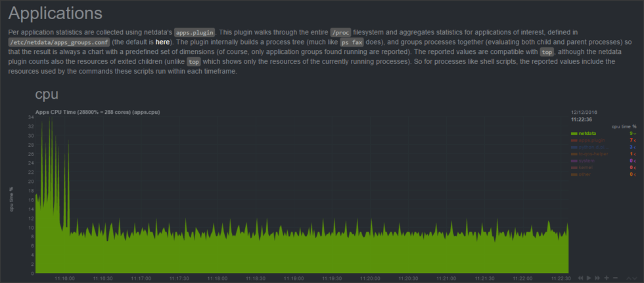This screenshot has width=644, height=283.
Task: Toggle the kernel dimension in legend
Action: (587, 168)
